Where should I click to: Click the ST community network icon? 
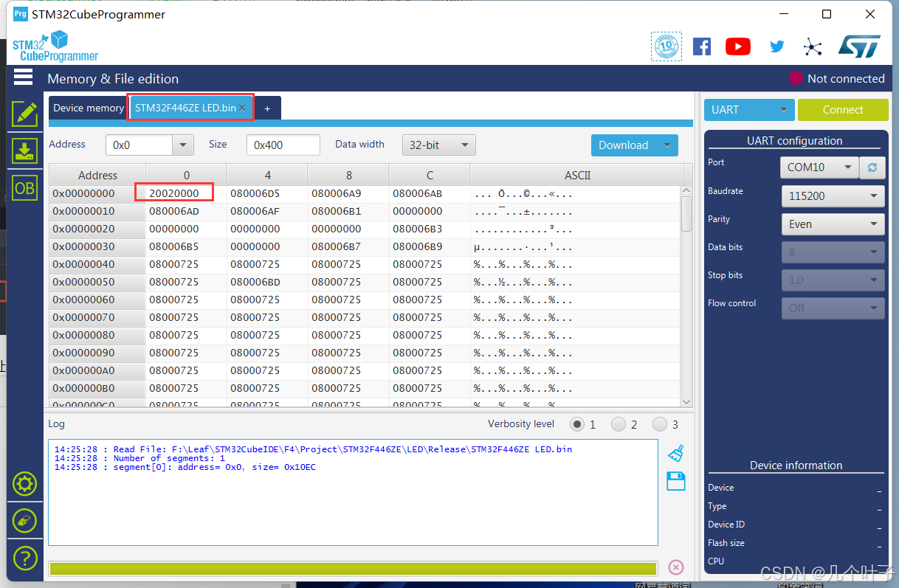point(813,47)
